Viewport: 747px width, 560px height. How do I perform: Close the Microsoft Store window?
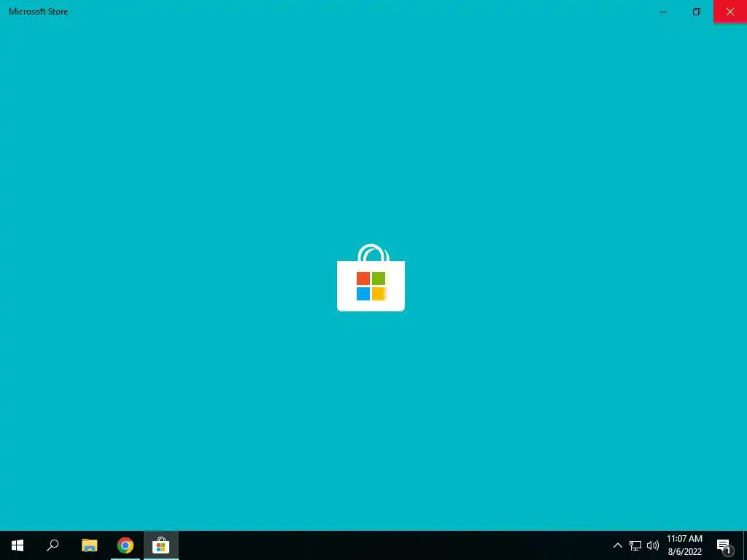click(x=729, y=12)
